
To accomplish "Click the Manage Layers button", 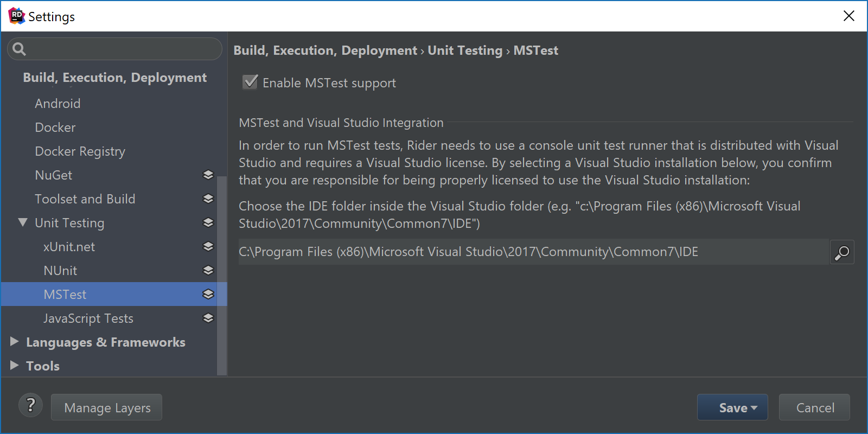I will point(106,407).
